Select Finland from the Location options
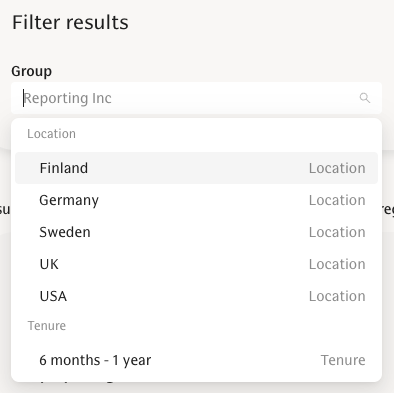This screenshot has width=394, height=393. point(196,168)
